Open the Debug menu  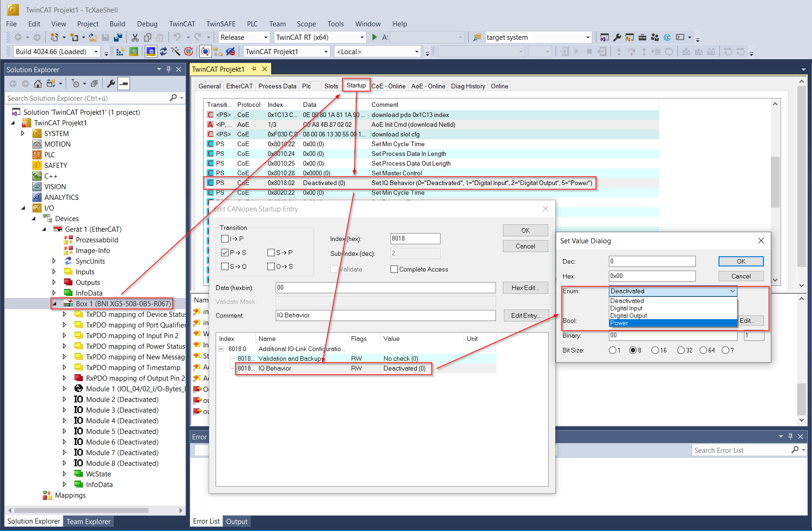tap(147, 24)
